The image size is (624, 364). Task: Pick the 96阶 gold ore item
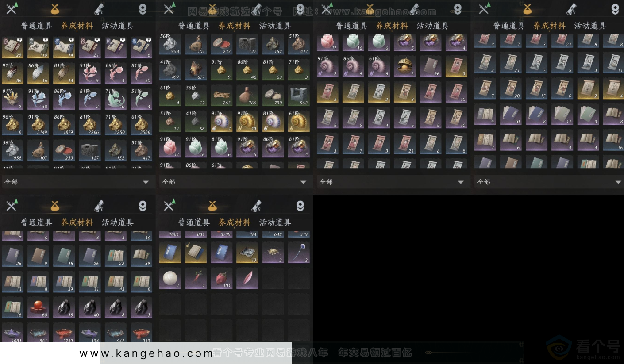12,124
